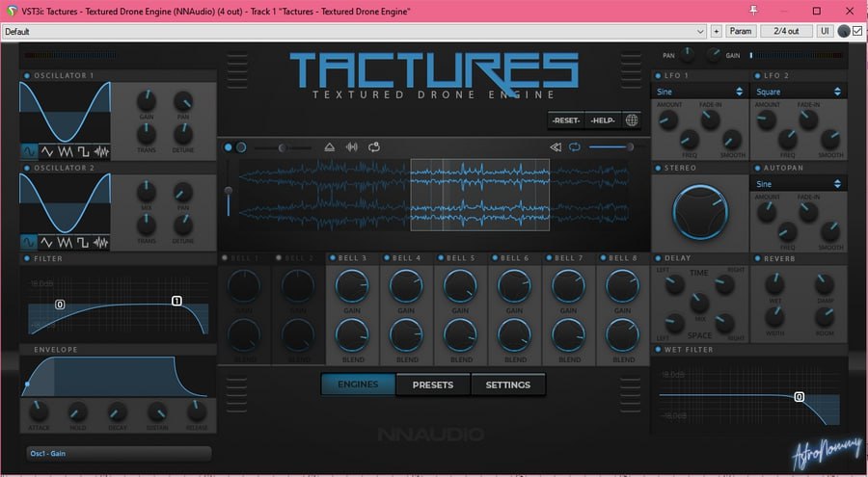Click the loop settings icon beside waveform icon
This screenshot has width=868, height=477.
pos(374,147)
